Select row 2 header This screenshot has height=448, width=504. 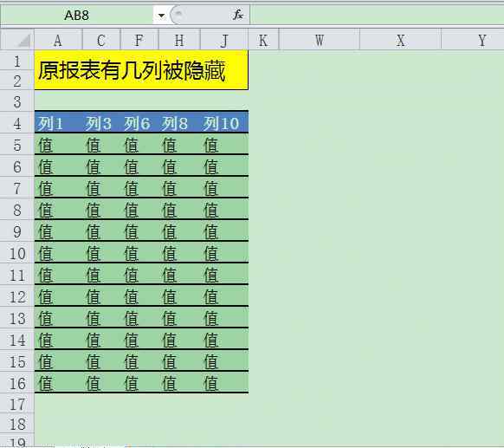tap(17, 81)
